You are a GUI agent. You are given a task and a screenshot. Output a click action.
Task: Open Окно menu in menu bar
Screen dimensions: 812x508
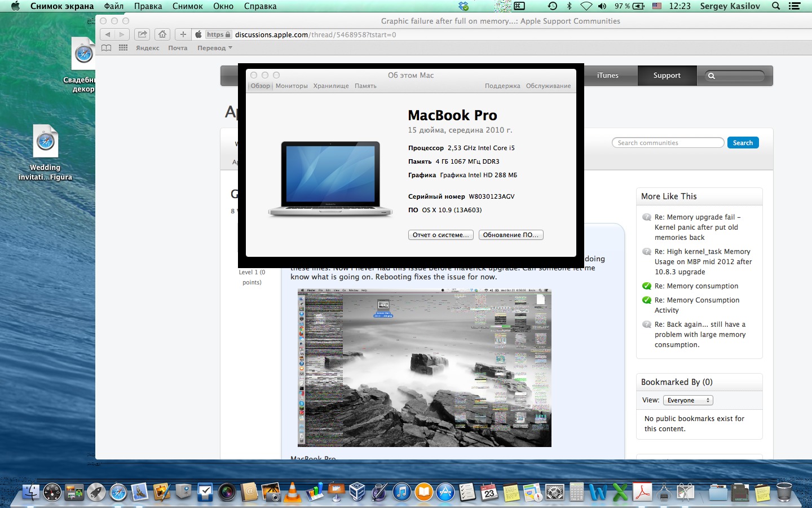coord(223,6)
